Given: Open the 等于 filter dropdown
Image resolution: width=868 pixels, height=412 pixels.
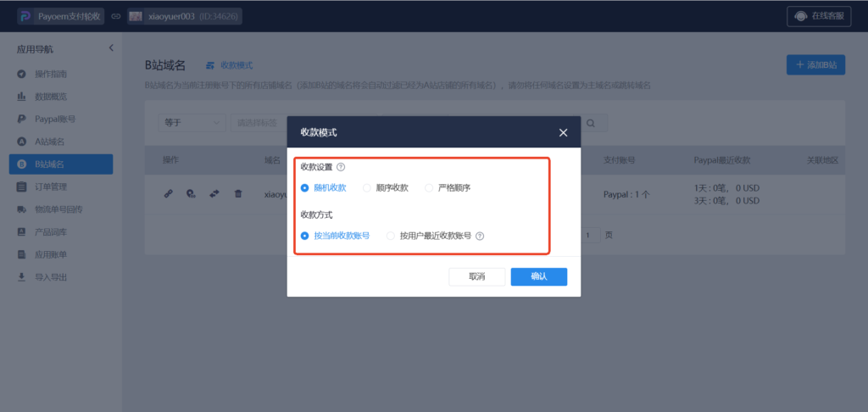Looking at the screenshot, I should click(x=190, y=123).
